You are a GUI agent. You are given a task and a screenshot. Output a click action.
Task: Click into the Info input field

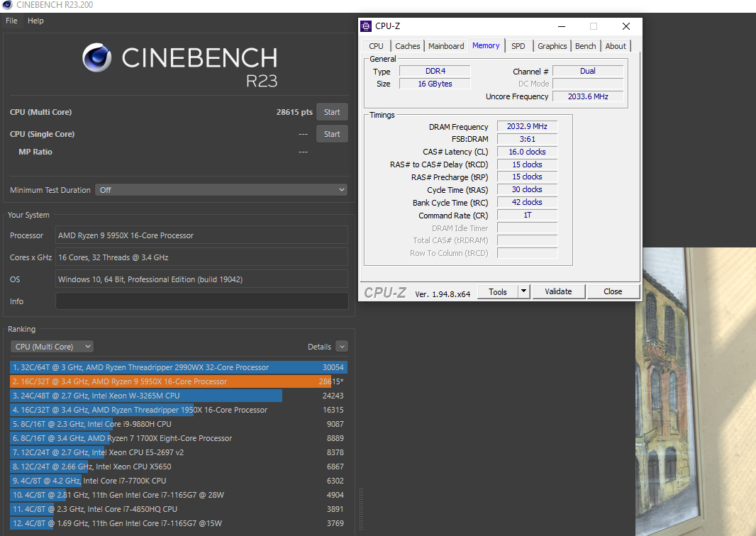(201, 301)
